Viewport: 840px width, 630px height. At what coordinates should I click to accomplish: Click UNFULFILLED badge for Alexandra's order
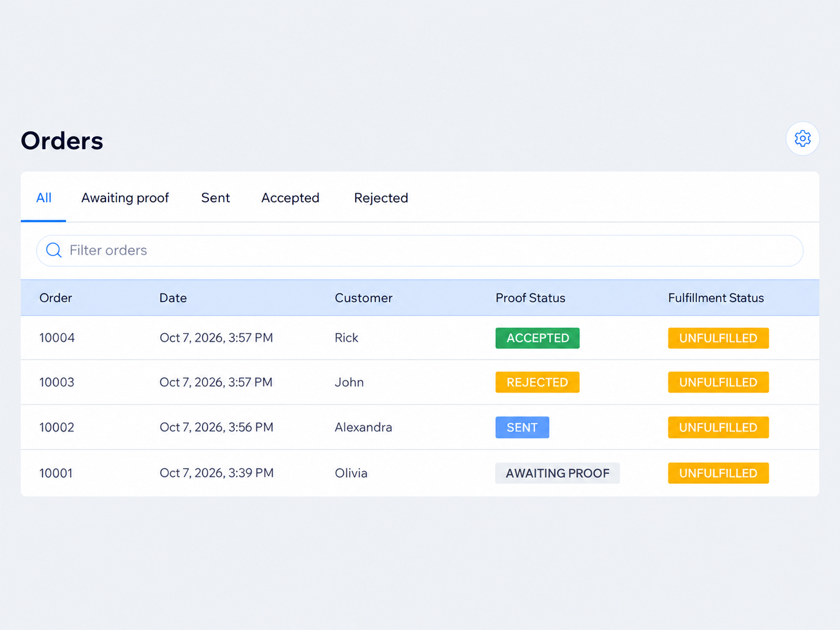718,428
